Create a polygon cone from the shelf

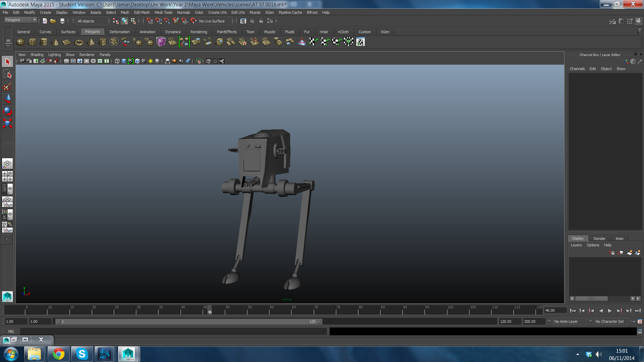tap(56, 42)
